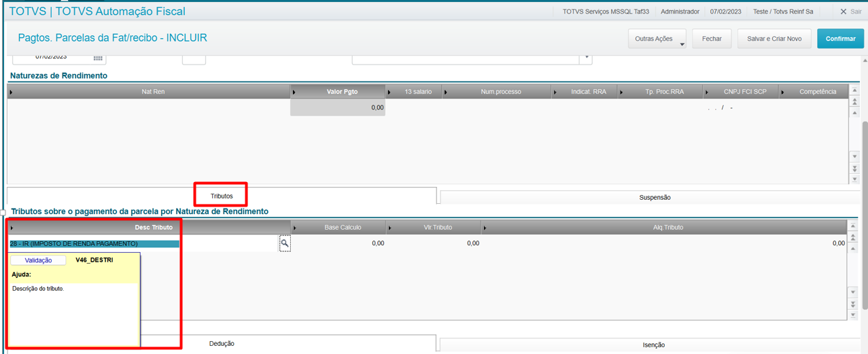Click the Sair exit button
868x354 pixels.
click(850, 12)
